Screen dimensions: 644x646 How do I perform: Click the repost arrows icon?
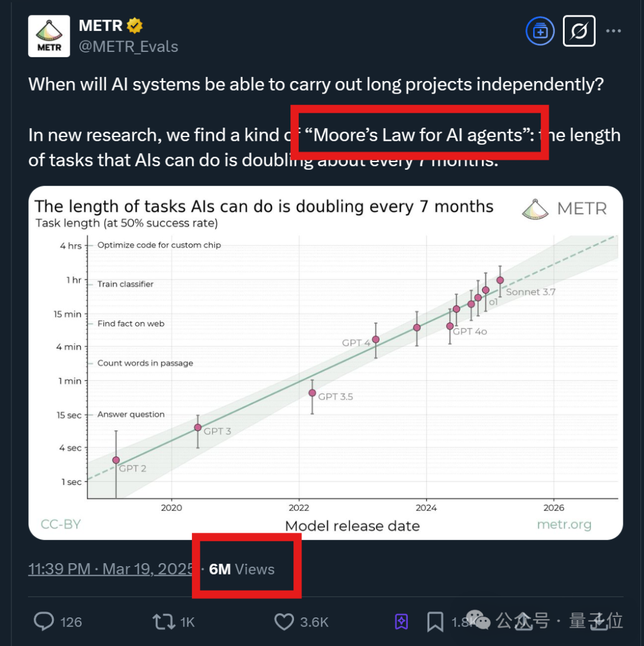pos(164,622)
